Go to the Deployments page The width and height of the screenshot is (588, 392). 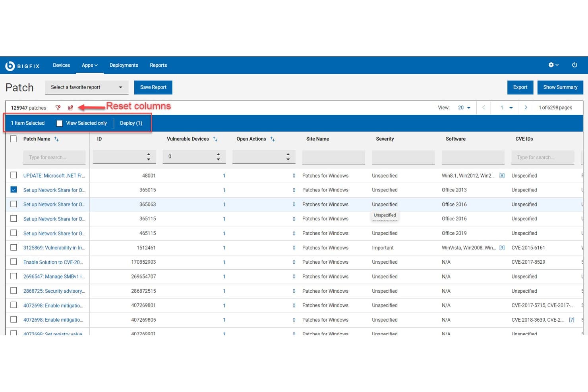click(x=124, y=65)
